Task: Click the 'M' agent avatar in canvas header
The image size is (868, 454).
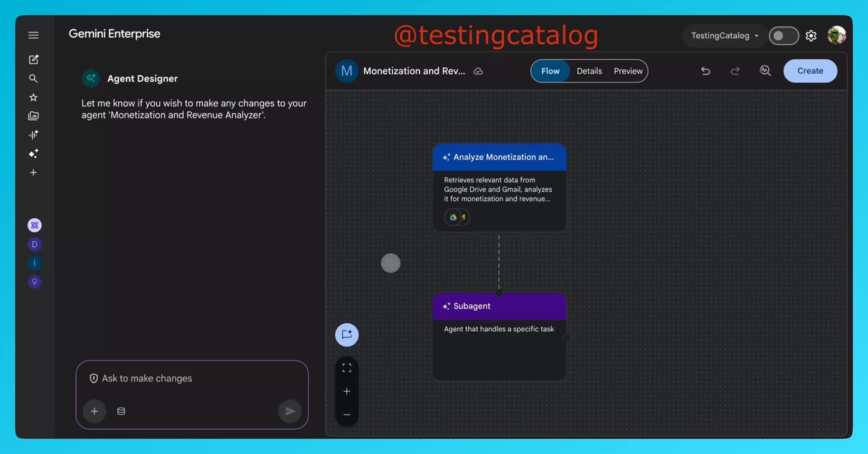Action: point(346,71)
